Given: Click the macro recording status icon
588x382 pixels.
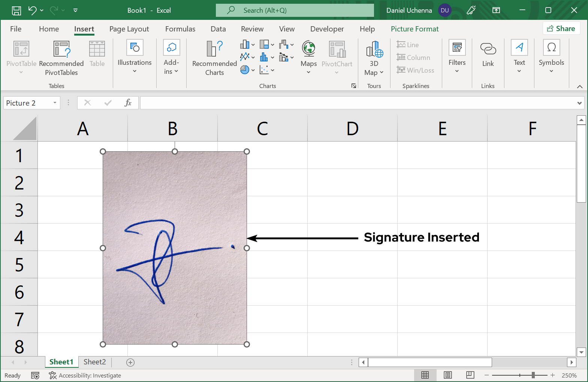Looking at the screenshot, I should [x=35, y=375].
